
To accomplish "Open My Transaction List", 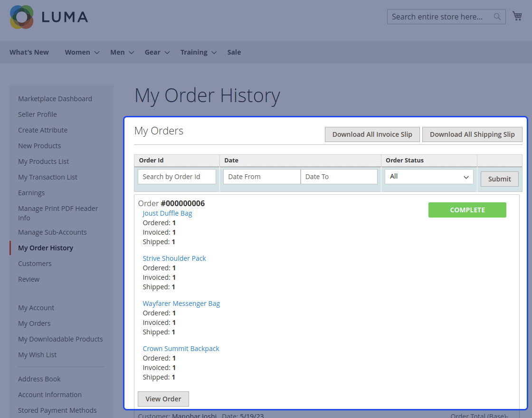I will pos(47,177).
